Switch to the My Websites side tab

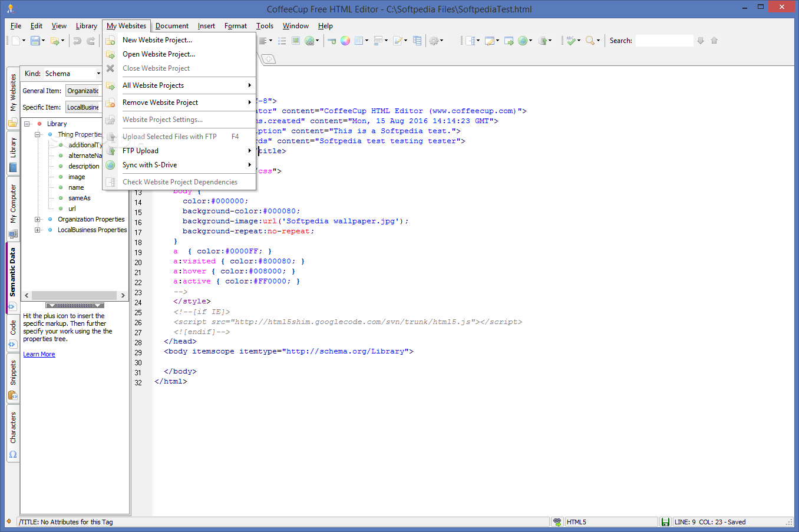(13, 97)
